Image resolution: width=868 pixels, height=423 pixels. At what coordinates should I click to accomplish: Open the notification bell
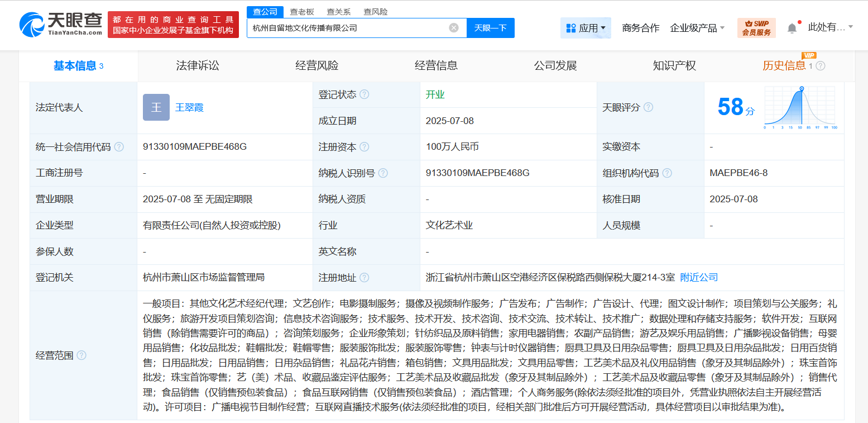792,28
